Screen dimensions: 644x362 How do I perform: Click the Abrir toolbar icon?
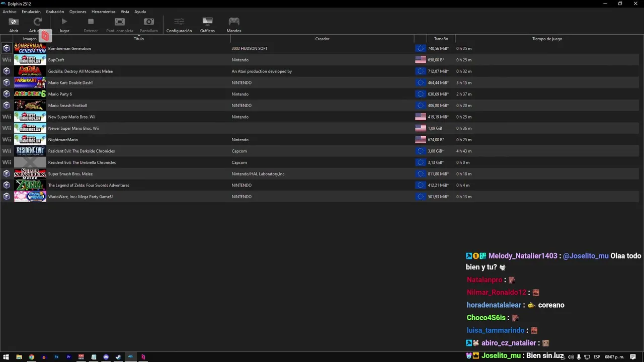point(14,22)
